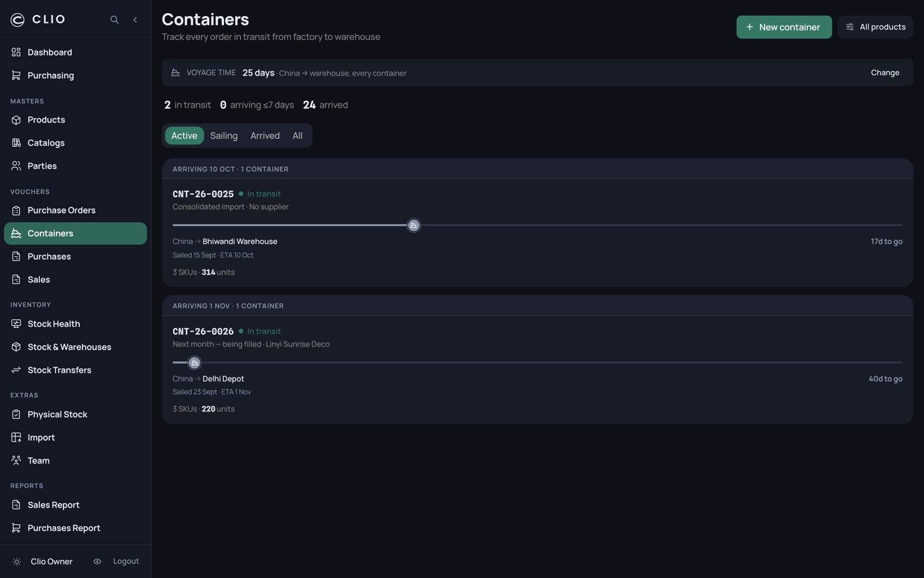Open the Products menu label
Screen dimensions: 924x578
[x=46, y=120]
